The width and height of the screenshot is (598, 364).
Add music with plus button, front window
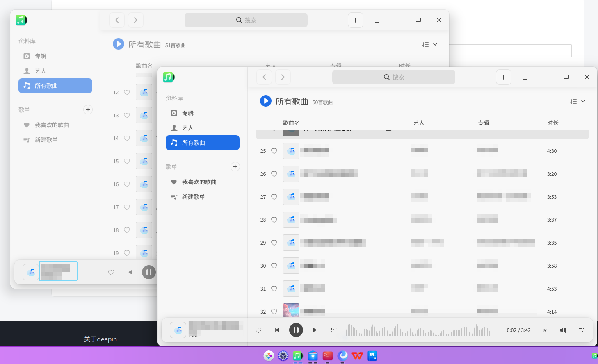pyautogui.click(x=504, y=77)
